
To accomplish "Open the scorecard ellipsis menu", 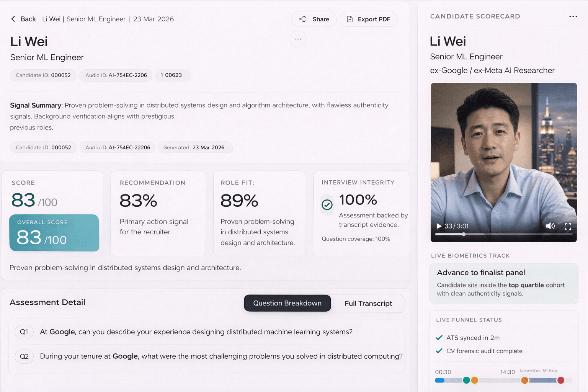I will tap(573, 16).
